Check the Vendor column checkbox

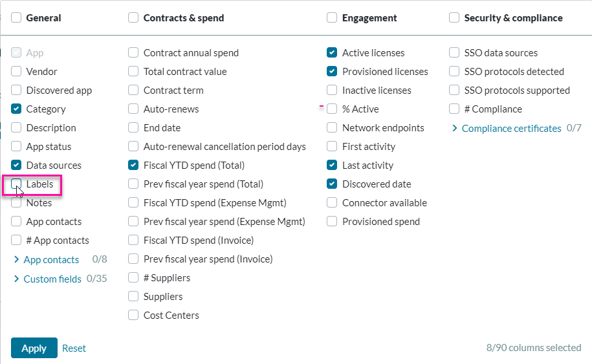[x=17, y=72]
